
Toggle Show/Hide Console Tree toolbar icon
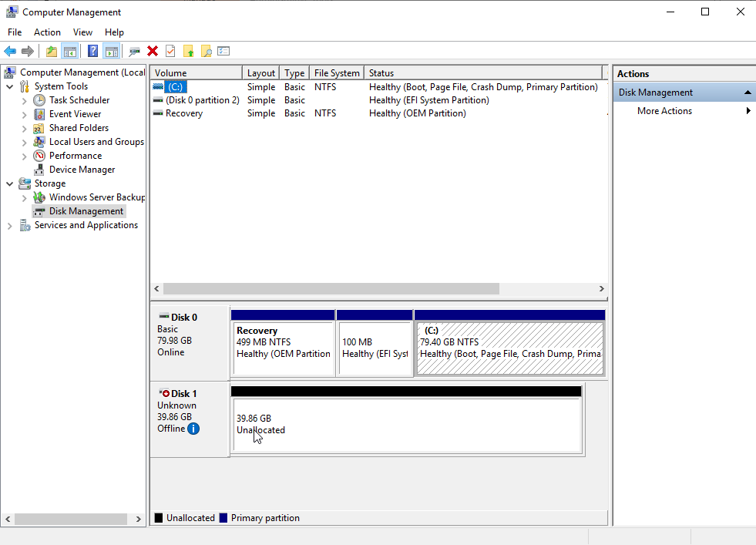[70, 51]
